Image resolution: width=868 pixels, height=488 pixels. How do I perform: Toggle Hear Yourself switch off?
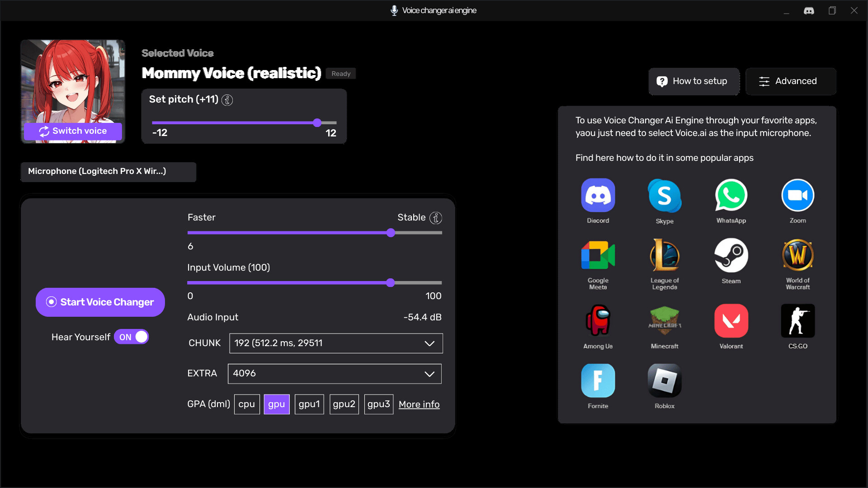point(132,337)
